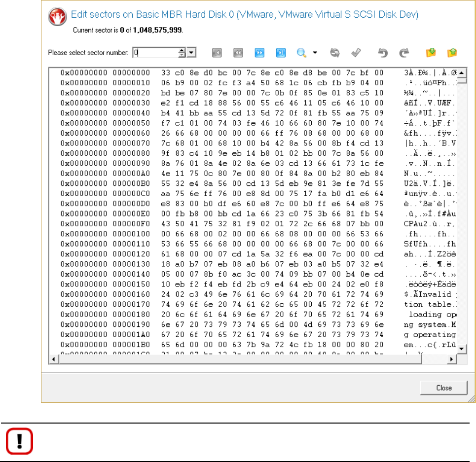Select byte '33' at offset 00000000
This screenshot has height=462, width=476.
[x=165, y=73]
